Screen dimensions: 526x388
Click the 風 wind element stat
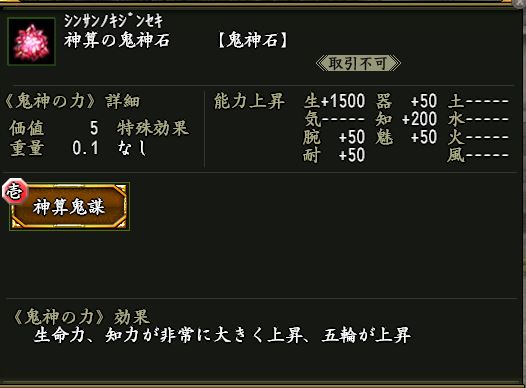(x=479, y=155)
